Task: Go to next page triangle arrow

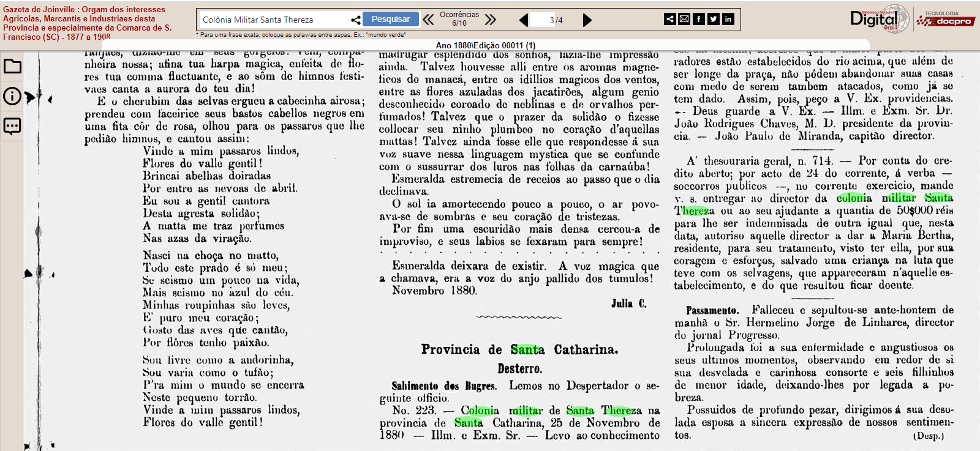Action: pyautogui.click(x=587, y=20)
